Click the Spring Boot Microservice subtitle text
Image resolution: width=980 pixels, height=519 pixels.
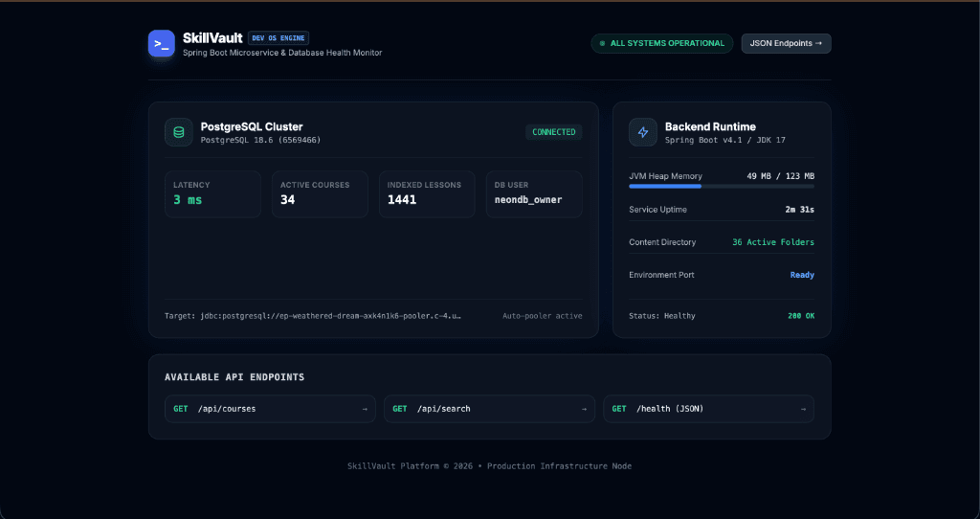pyautogui.click(x=282, y=54)
